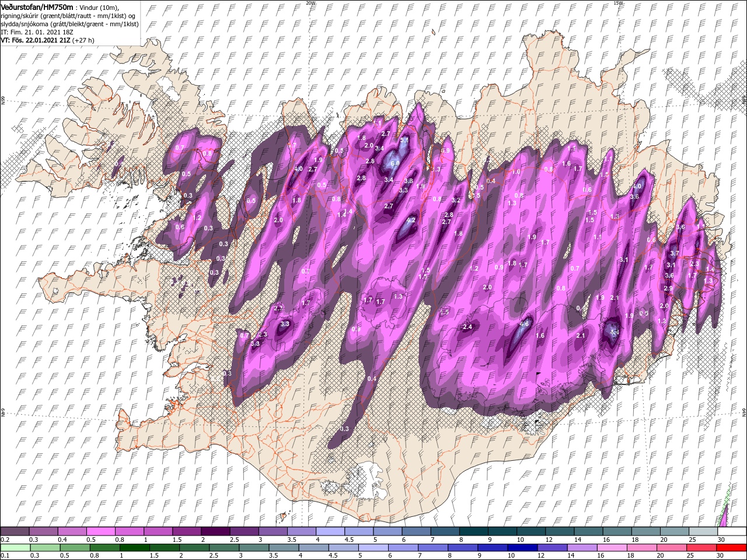Viewport: 747px width, 560px height.
Task: Click the 4.6 precipitation value on the map
Action: click(524, 324)
